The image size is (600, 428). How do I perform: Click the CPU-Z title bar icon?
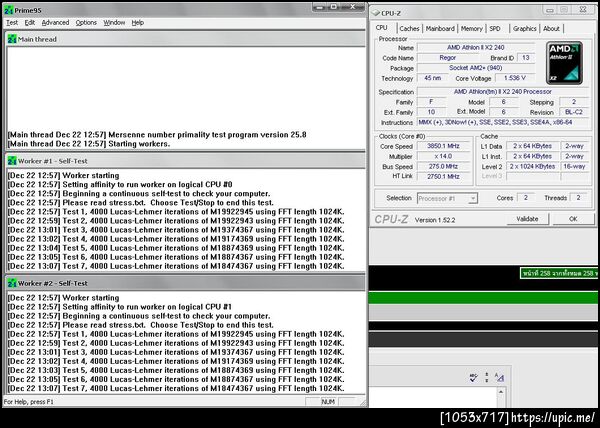click(376, 13)
